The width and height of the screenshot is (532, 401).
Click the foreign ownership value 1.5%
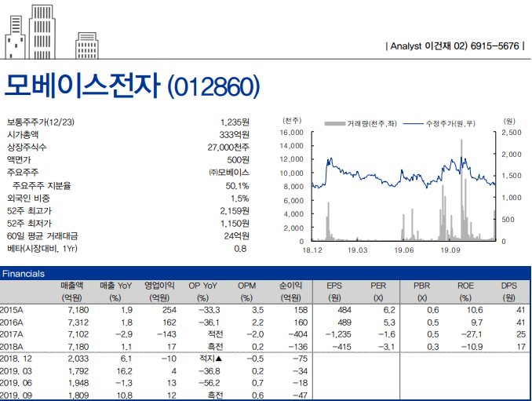tap(240, 198)
